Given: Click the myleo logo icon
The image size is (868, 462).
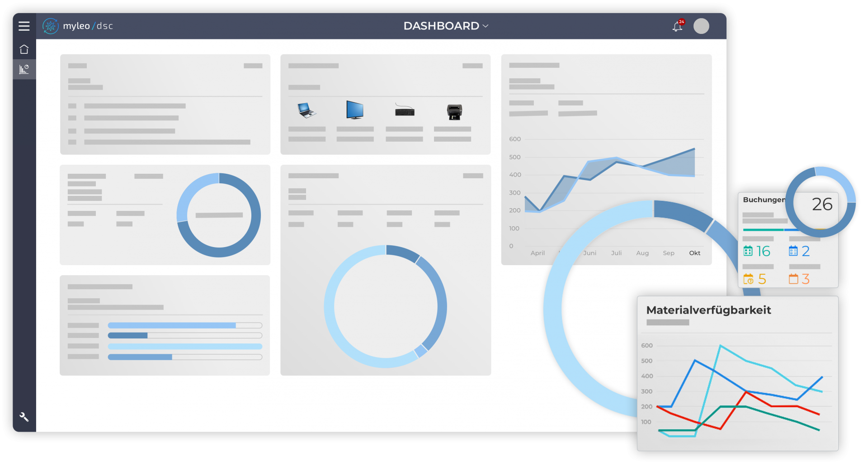Looking at the screenshot, I should pos(50,26).
